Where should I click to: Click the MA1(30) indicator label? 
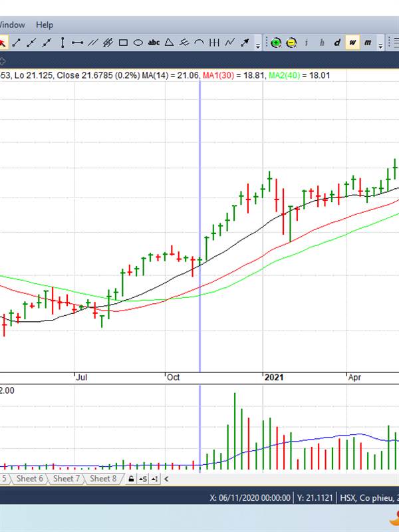point(218,75)
